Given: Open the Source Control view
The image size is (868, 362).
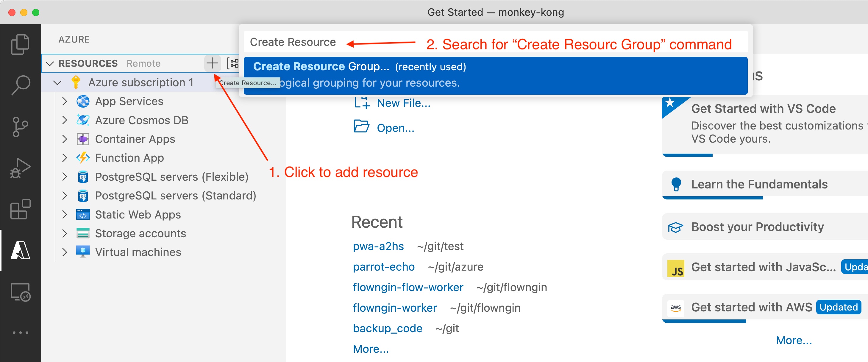Looking at the screenshot, I should click(x=20, y=127).
